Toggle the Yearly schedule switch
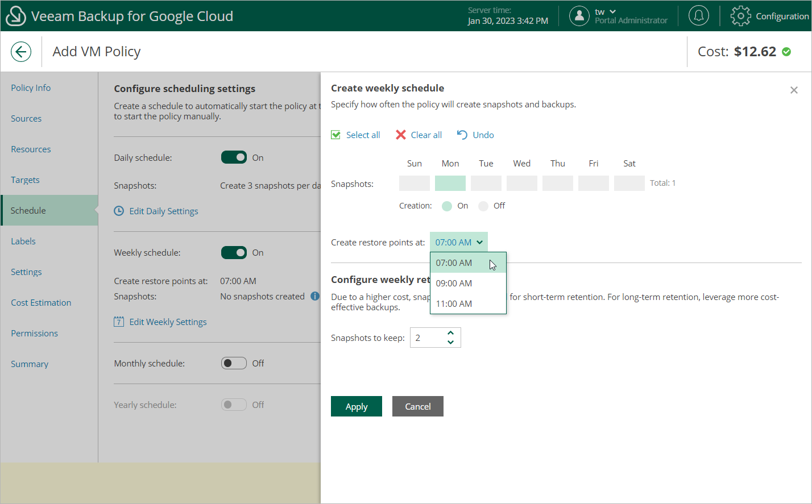This screenshot has height=504, width=812. (x=234, y=405)
